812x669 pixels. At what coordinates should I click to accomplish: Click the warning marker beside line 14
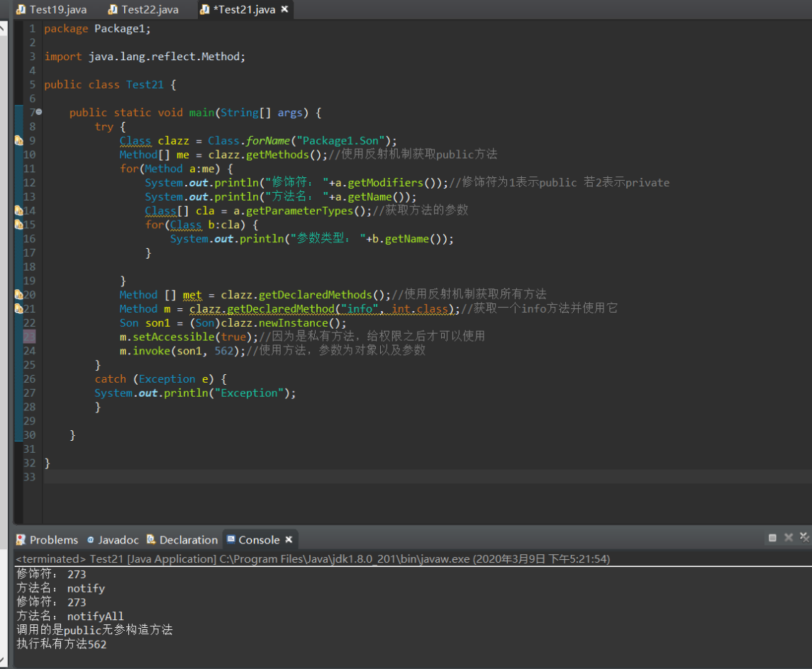[x=18, y=210]
